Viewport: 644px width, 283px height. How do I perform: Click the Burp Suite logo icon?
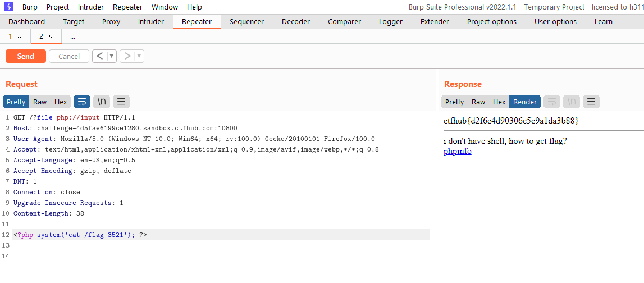8,7
